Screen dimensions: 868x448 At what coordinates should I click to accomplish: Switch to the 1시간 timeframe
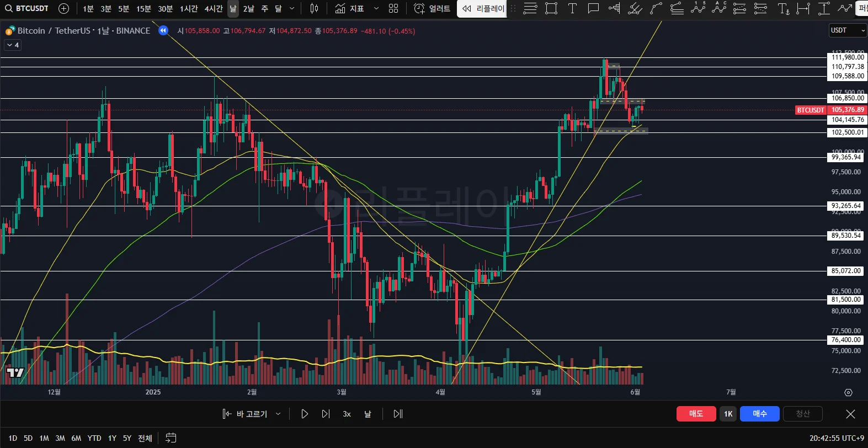click(189, 8)
